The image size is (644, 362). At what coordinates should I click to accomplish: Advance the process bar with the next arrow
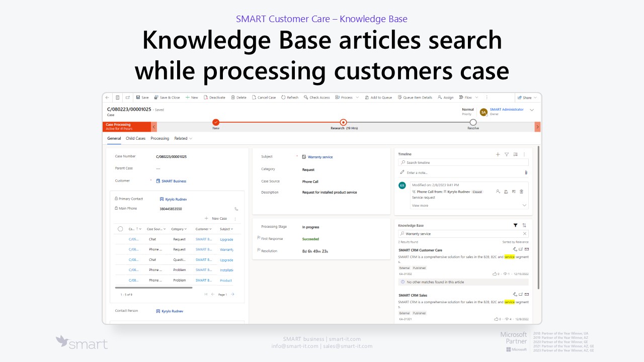pos(537,127)
